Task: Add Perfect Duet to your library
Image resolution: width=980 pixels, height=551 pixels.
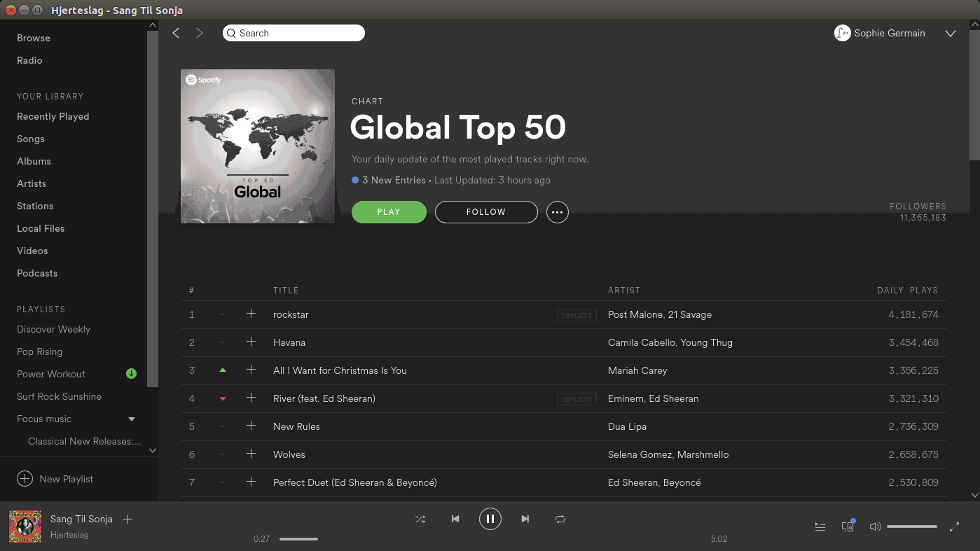Action: click(251, 482)
